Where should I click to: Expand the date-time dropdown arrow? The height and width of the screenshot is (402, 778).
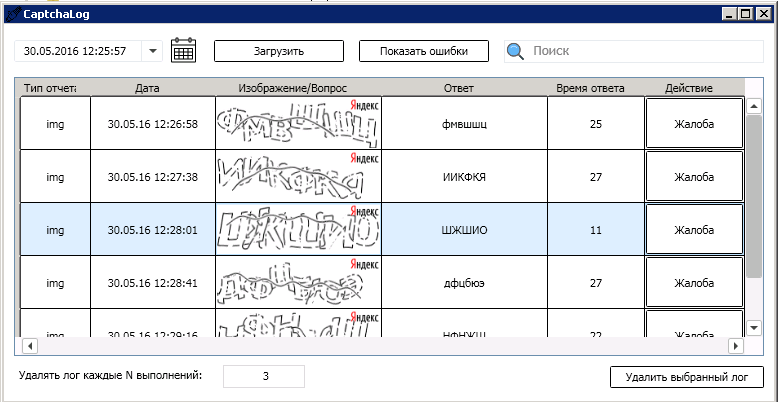[x=152, y=51]
